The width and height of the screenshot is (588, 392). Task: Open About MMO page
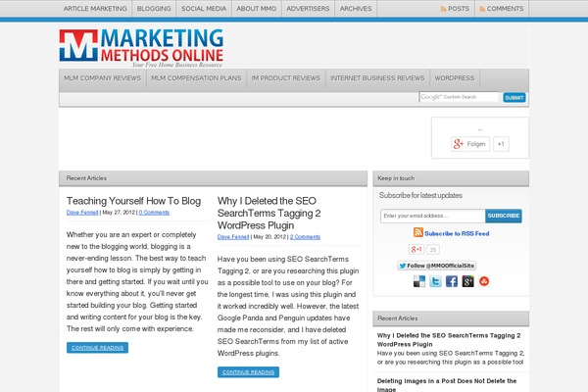pyautogui.click(x=257, y=9)
